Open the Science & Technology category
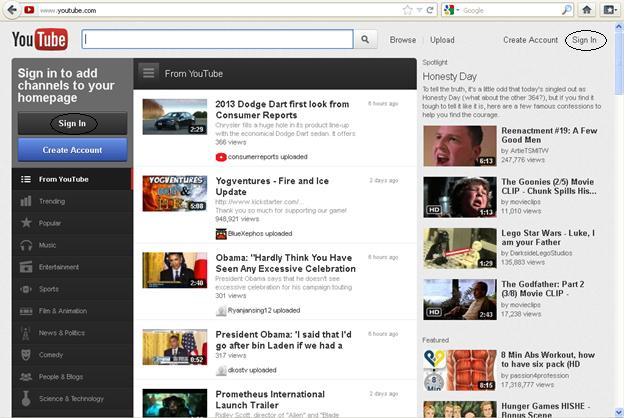626x418 pixels. click(x=72, y=399)
